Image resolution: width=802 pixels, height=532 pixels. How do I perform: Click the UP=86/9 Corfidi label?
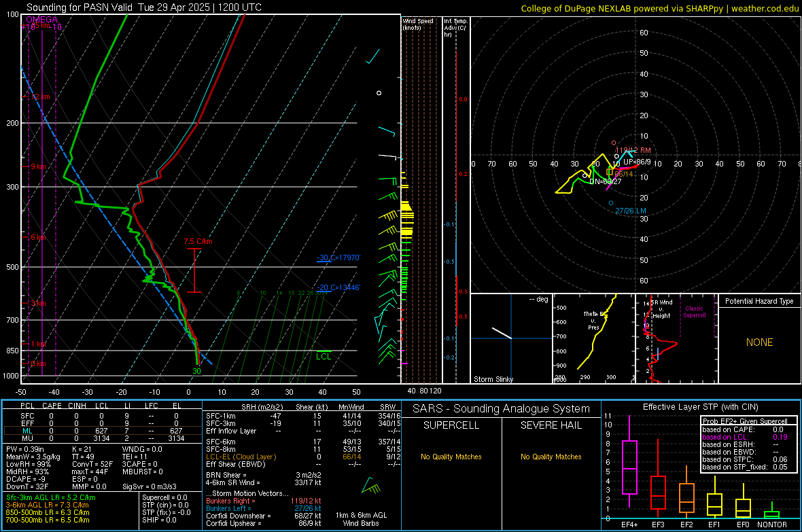[x=637, y=162]
